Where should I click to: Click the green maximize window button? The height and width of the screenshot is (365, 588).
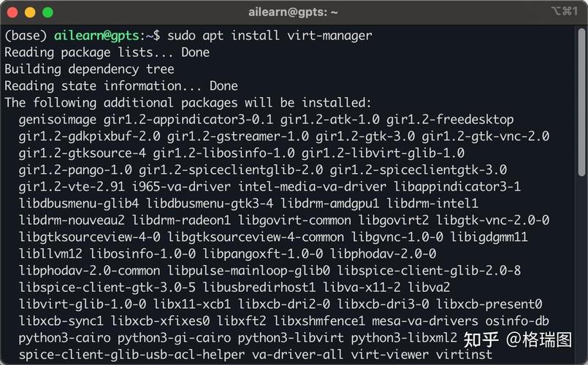47,12
